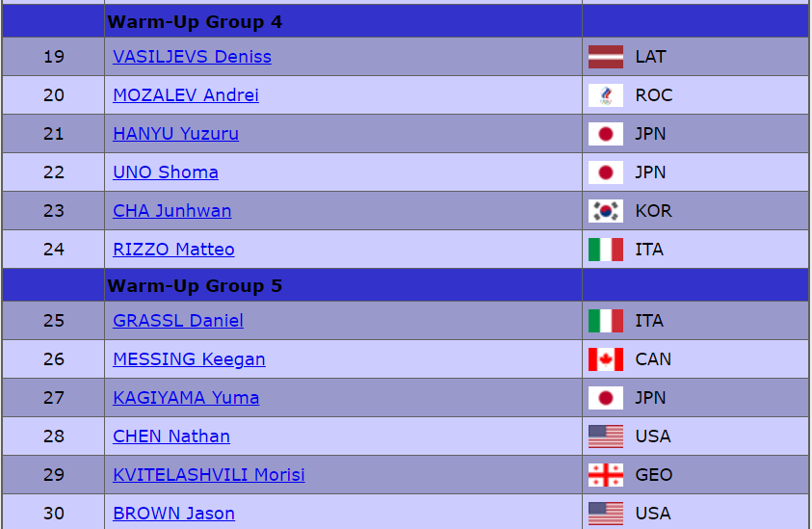Click the Georgia flag icon
812x529 pixels.
pos(605,475)
